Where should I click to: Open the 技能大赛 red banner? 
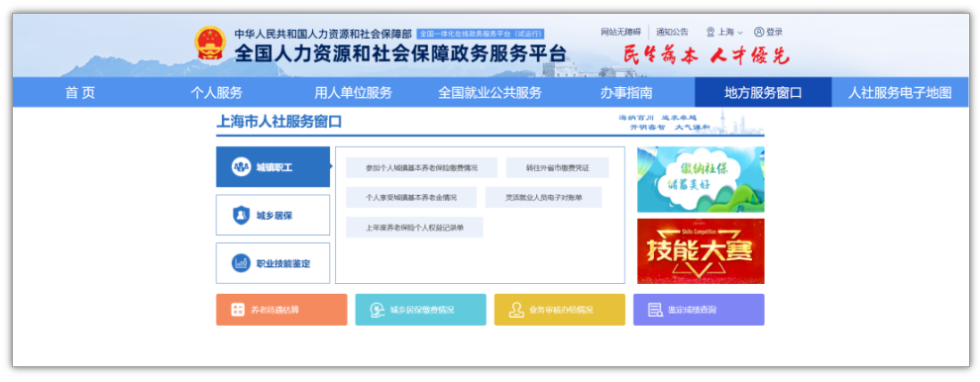(701, 251)
